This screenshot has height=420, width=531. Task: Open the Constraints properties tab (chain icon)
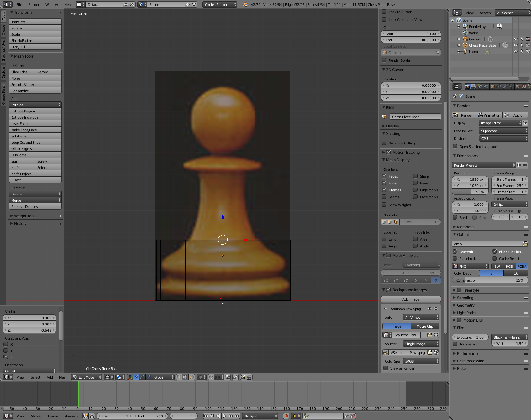[x=499, y=86]
